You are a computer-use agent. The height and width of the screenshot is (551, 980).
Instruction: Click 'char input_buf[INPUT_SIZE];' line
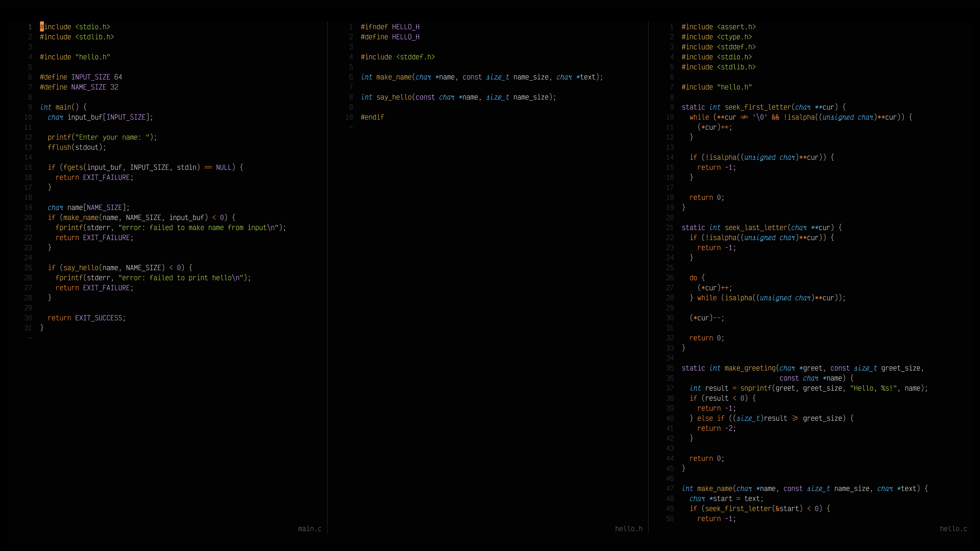click(100, 117)
